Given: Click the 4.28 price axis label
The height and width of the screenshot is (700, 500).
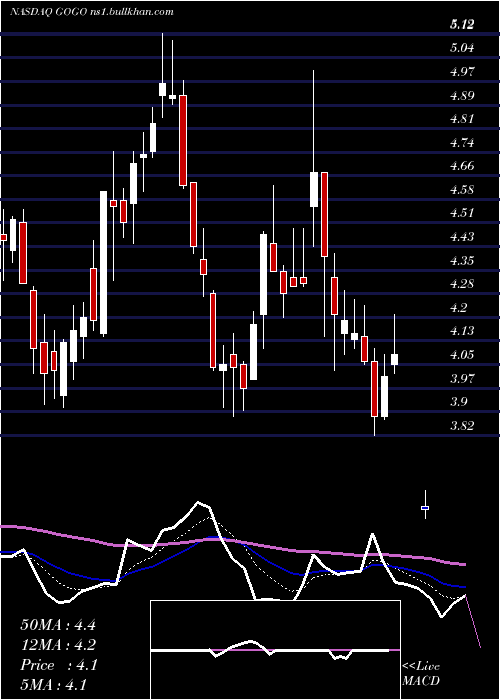Looking at the screenshot, I should pos(462,284).
